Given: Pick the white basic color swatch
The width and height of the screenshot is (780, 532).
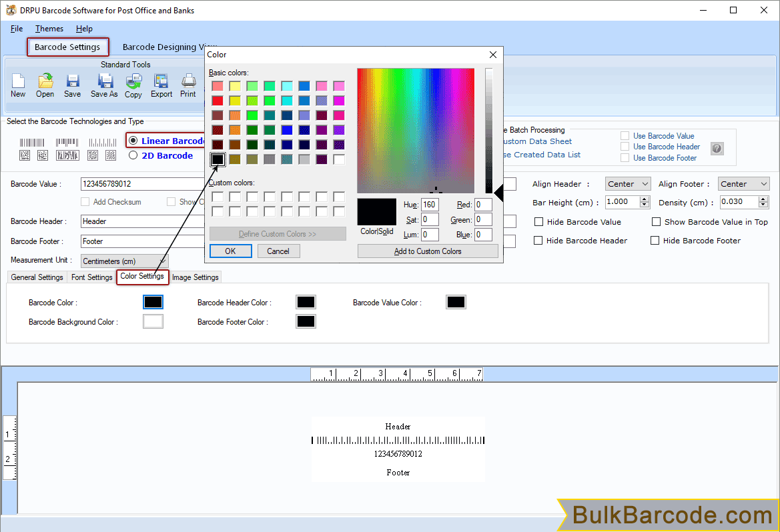Looking at the screenshot, I should coord(339,159).
